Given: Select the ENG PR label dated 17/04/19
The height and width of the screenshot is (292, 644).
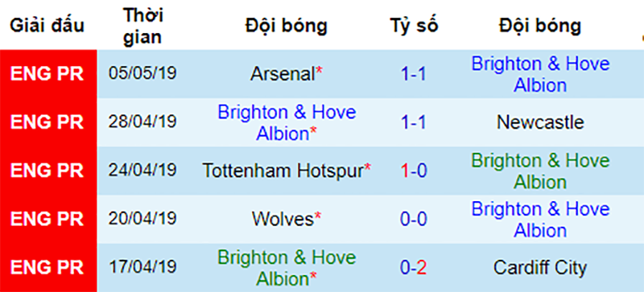Looking at the screenshot, I should click(x=47, y=267).
